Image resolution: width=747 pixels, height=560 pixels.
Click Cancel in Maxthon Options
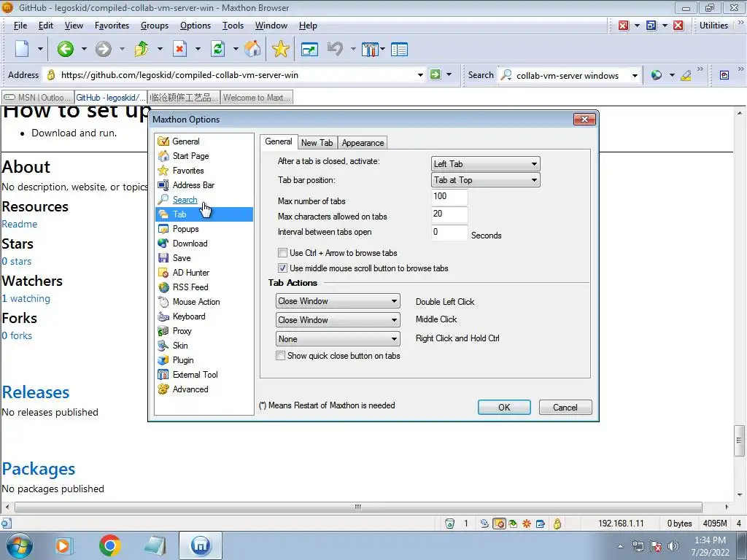[x=565, y=407]
